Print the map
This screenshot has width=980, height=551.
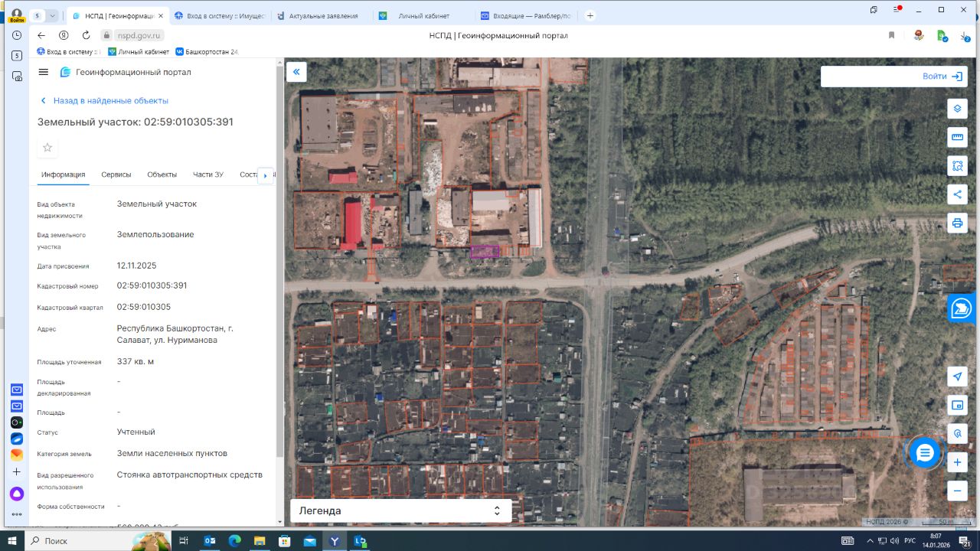[957, 223]
